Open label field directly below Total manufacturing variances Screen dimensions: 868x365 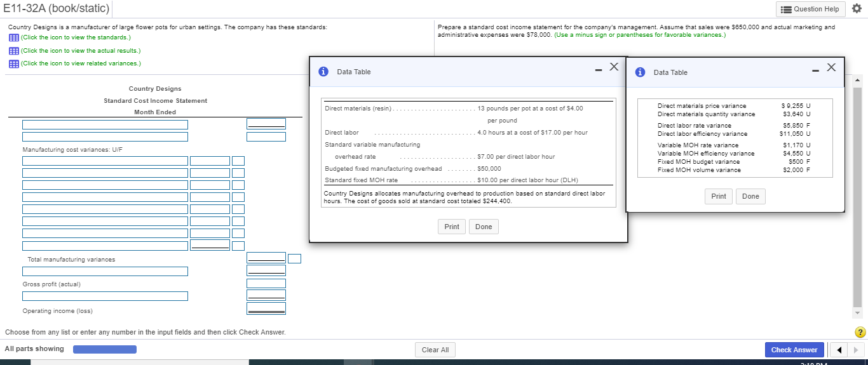(x=105, y=272)
